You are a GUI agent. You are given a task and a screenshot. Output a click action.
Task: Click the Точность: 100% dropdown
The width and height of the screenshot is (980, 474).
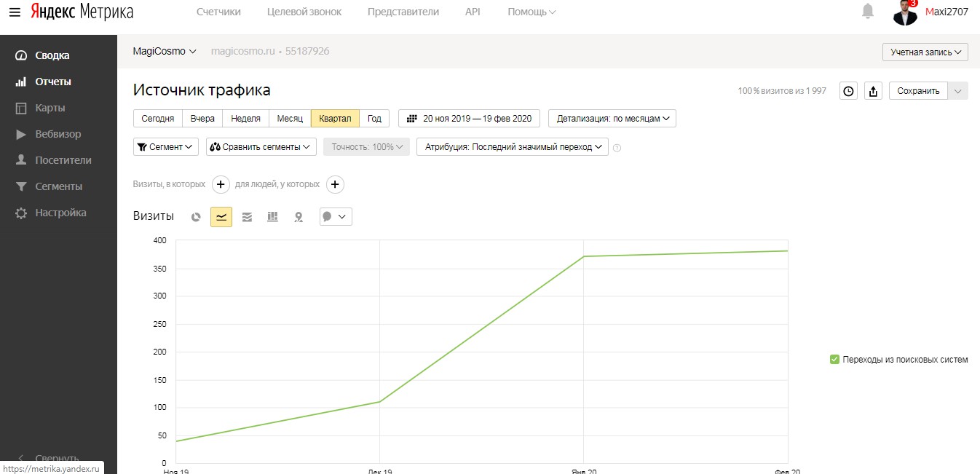[367, 147]
